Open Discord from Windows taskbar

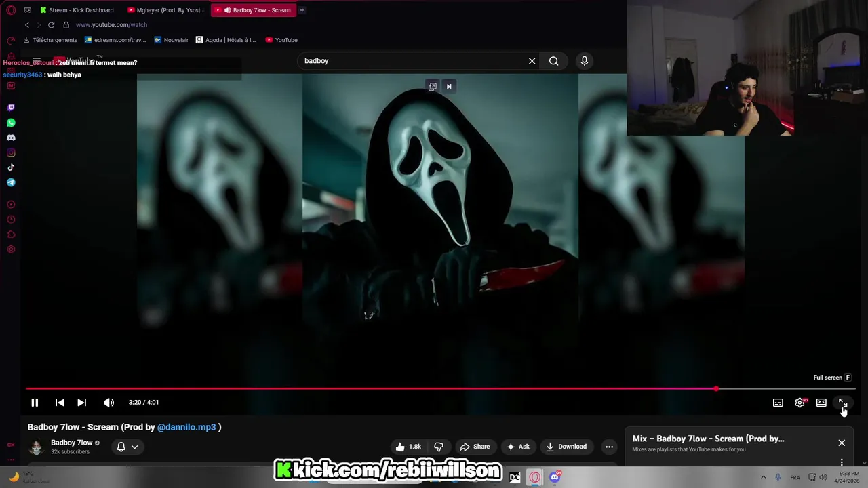(x=555, y=477)
